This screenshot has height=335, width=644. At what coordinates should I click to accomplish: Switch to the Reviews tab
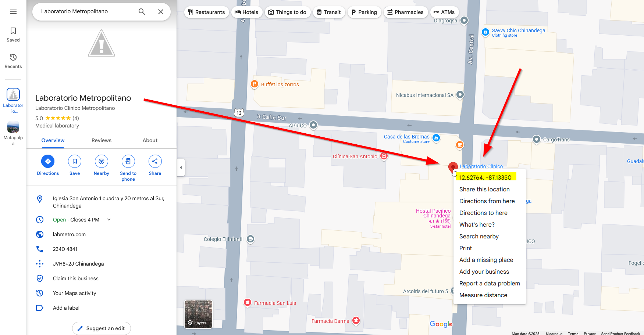(x=102, y=141)
